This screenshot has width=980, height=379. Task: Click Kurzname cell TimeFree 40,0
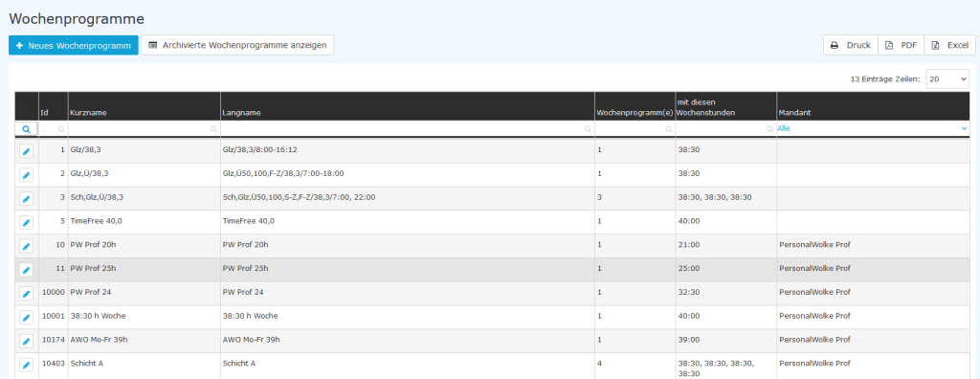tap(145, 222)
